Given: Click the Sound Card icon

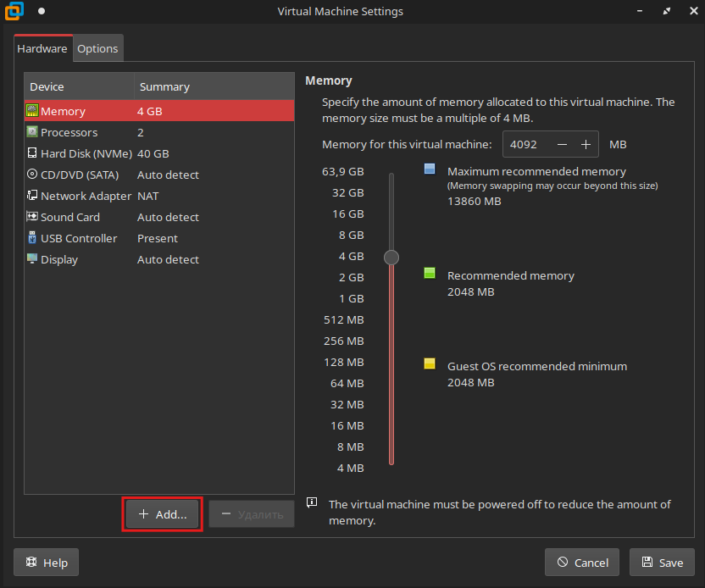Looking at the screenshot, I should 32,217.
